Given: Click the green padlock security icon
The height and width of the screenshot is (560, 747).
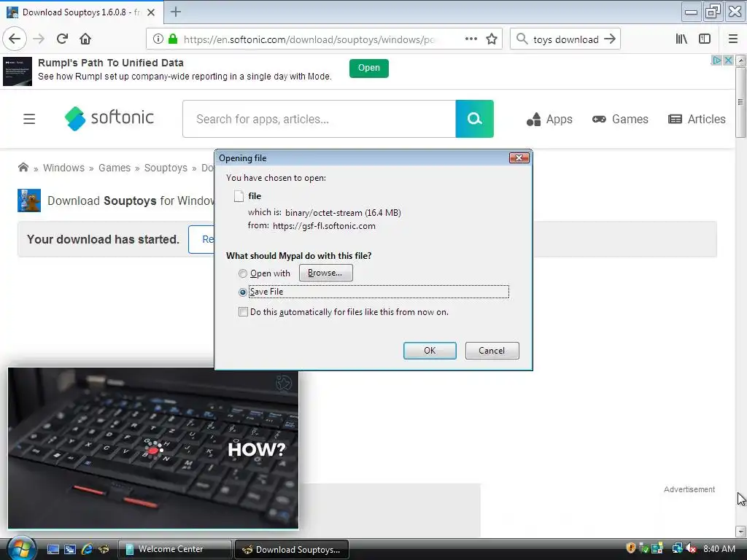Looking at the screenshot, I should [x=173, y=39].
